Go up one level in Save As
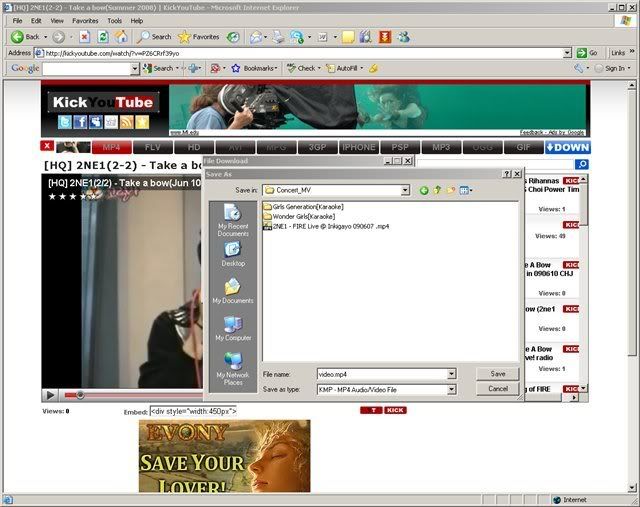Screen dimensions: 640x507 tap(437, 190)
